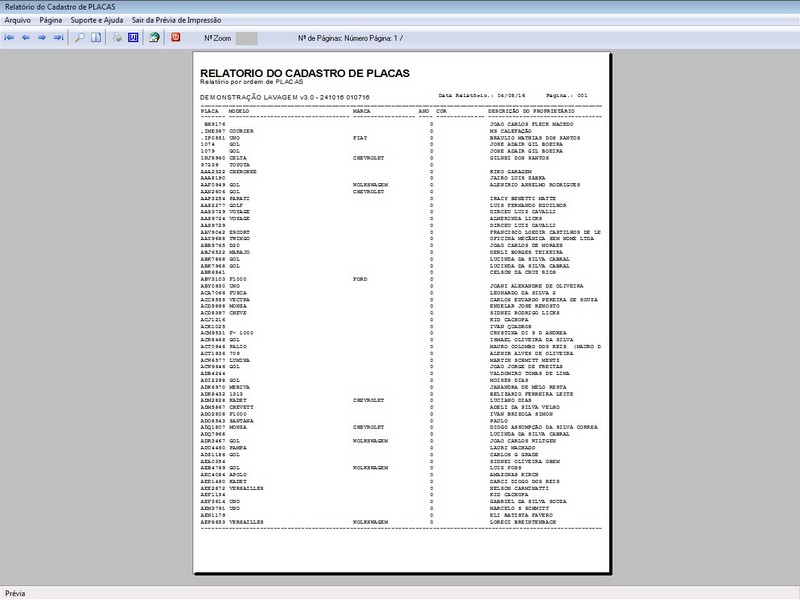Image resolution: width=800 pixels, height=600 pixels.
Task: Open the Página menu
Action: (51, 20)
